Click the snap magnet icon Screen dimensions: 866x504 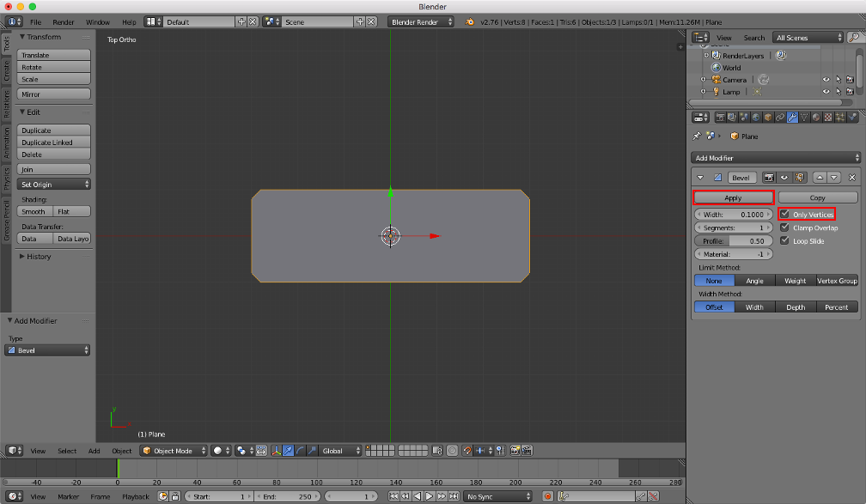[467, 451]
